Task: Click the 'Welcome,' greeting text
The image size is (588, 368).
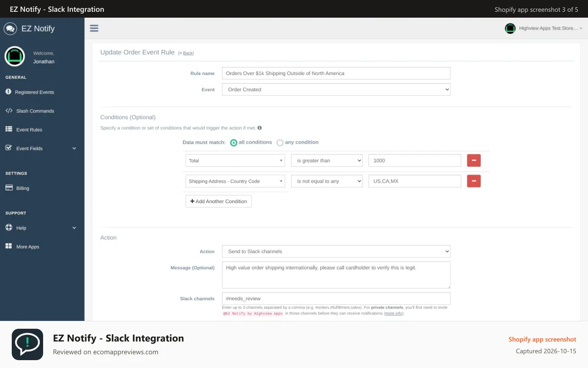Action: click(x=44, y=53)
